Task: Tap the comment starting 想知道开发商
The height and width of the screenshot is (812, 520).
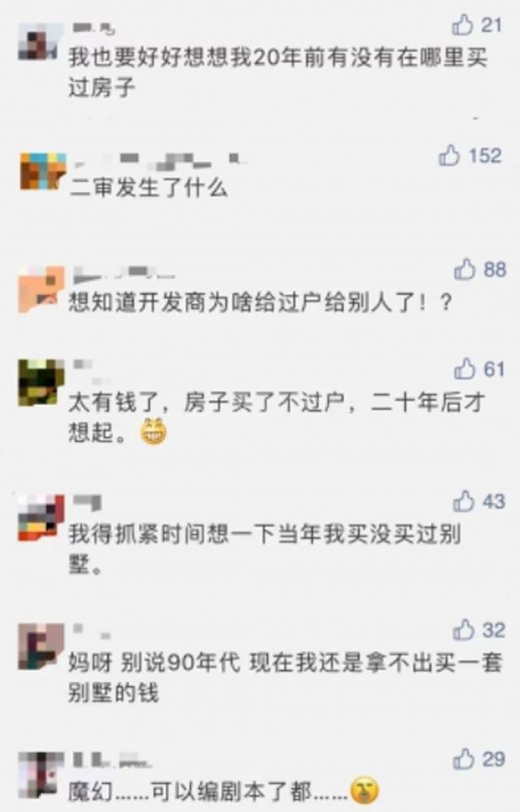Action: pyautogui.click(x=260, y=301)
